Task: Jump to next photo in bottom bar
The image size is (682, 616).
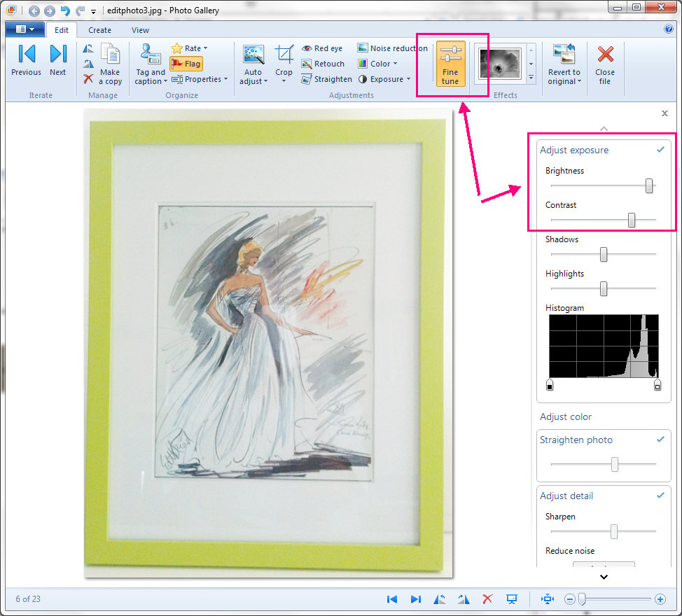Action: coord(416,599)
